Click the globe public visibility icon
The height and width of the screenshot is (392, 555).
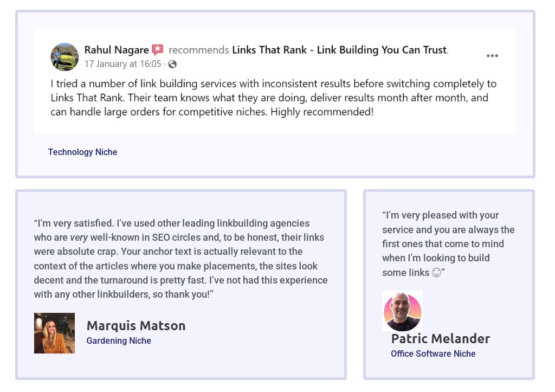pos(172,64)
